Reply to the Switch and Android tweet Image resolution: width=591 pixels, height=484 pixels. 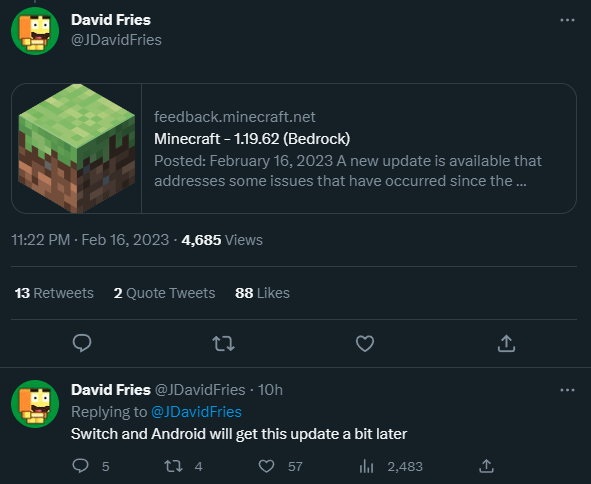(x=80, y=466)
